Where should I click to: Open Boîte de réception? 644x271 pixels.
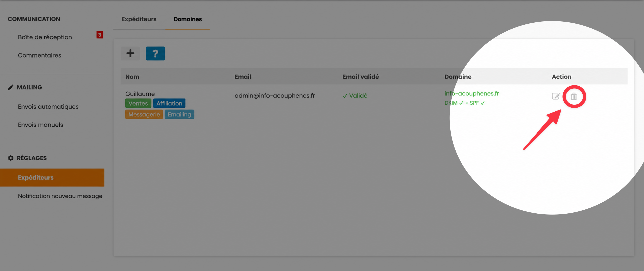click(x=45, y=37)
